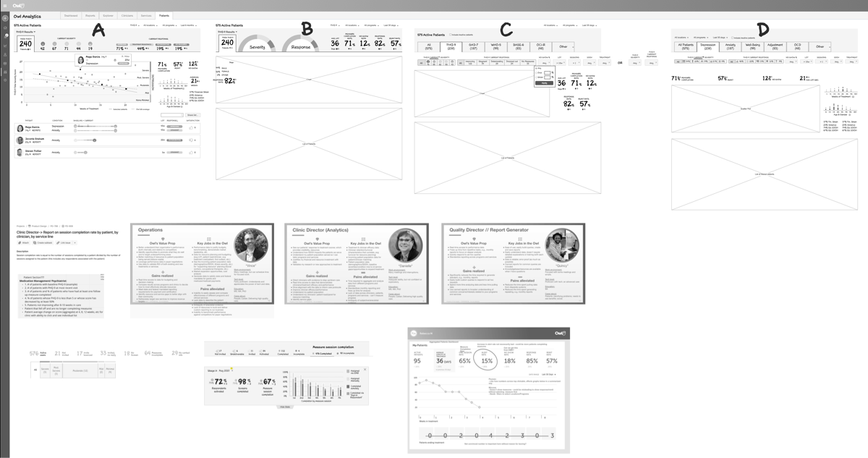Select the severity face icon labeled 67
This screenshot has height=458, width=868.
54,44
